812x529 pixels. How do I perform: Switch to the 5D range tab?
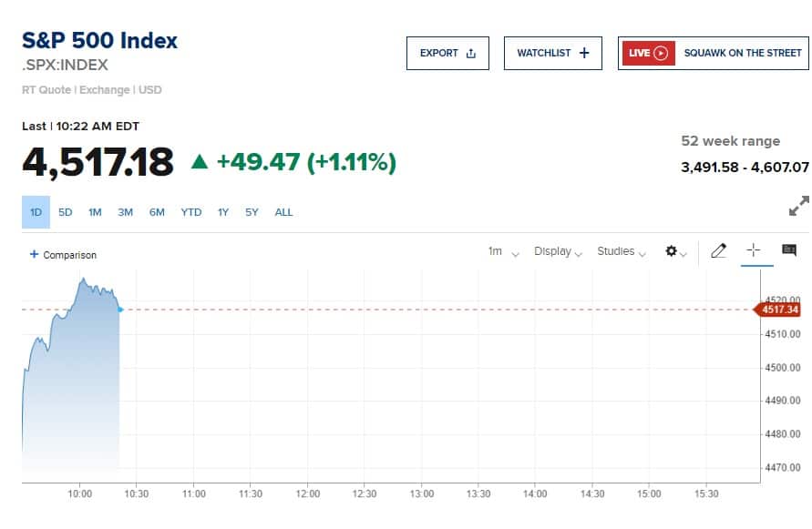click(x=66, y=212)
